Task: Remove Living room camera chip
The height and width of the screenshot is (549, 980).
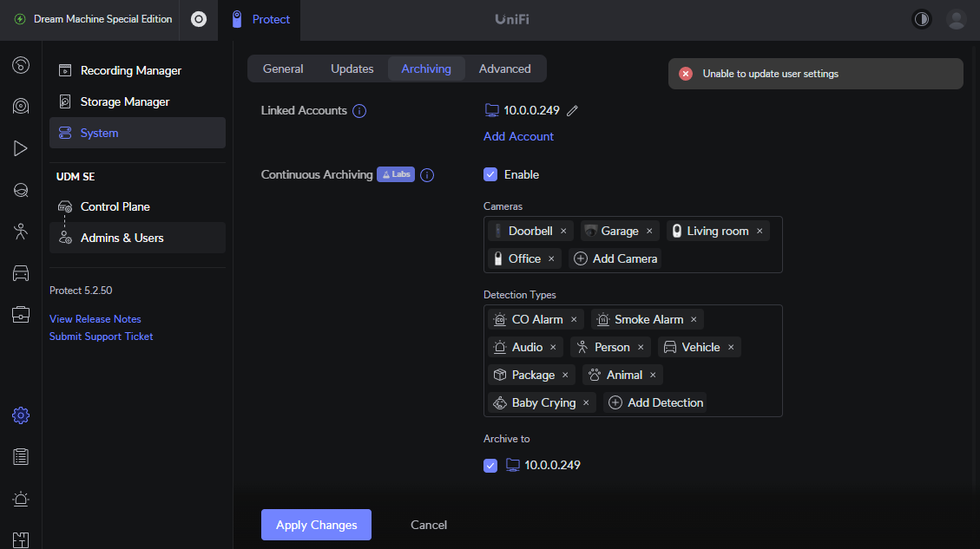Action: coord(760,231)
